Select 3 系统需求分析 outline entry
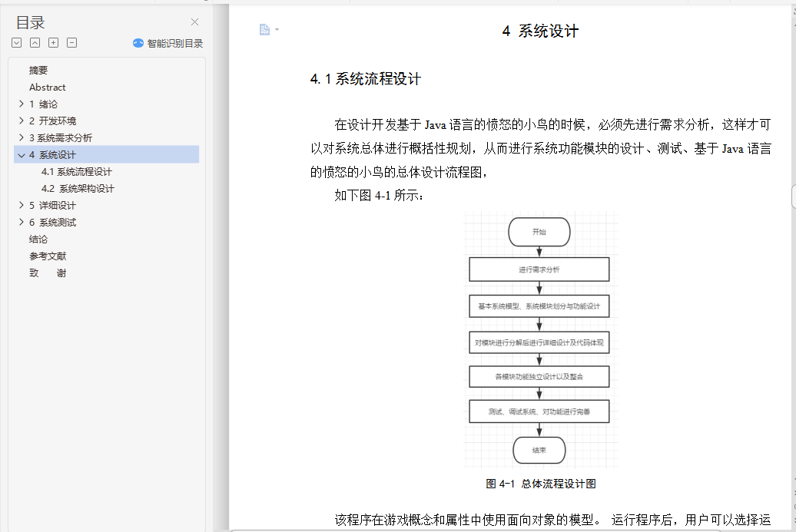 coord(61,137)
